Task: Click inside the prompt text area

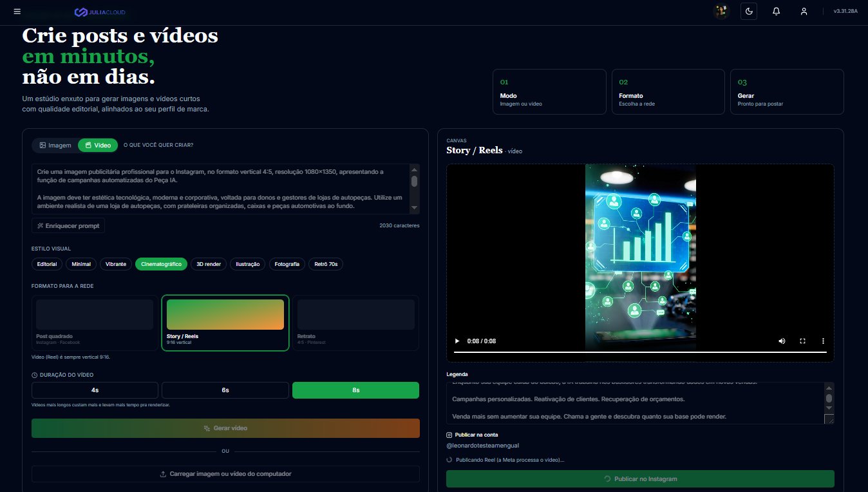Action: (221, 189)
